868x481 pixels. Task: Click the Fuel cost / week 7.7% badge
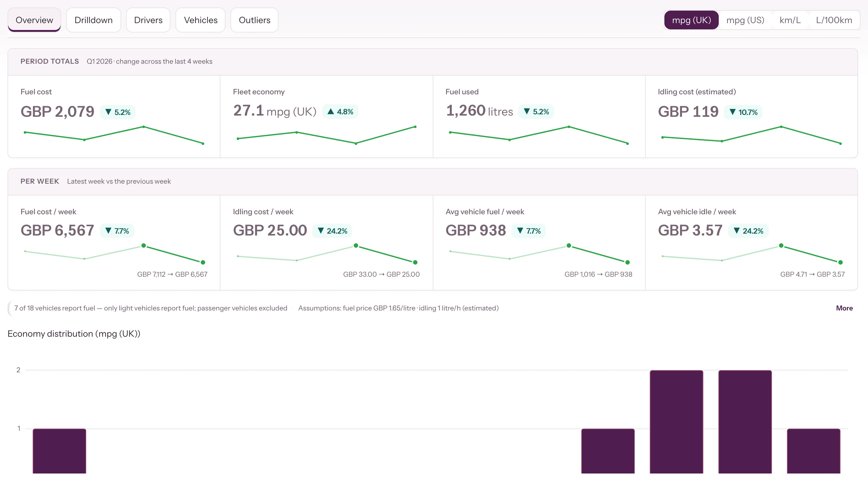[x=117, y=231]
